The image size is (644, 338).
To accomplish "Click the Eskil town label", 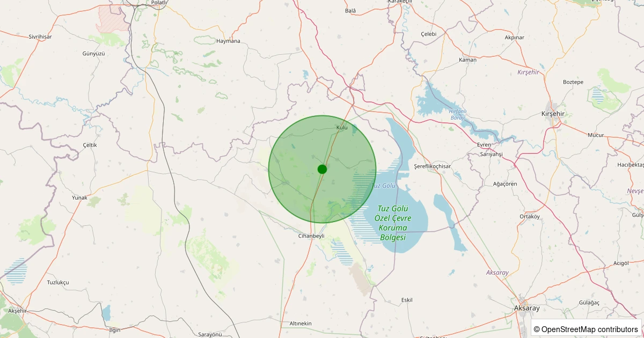I will pos(407,300).
